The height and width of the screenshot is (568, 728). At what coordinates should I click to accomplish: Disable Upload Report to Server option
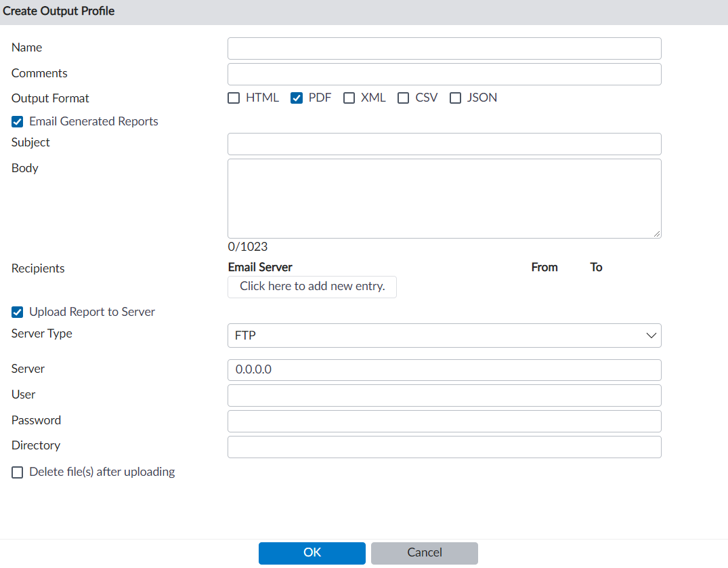pos(18,312)
